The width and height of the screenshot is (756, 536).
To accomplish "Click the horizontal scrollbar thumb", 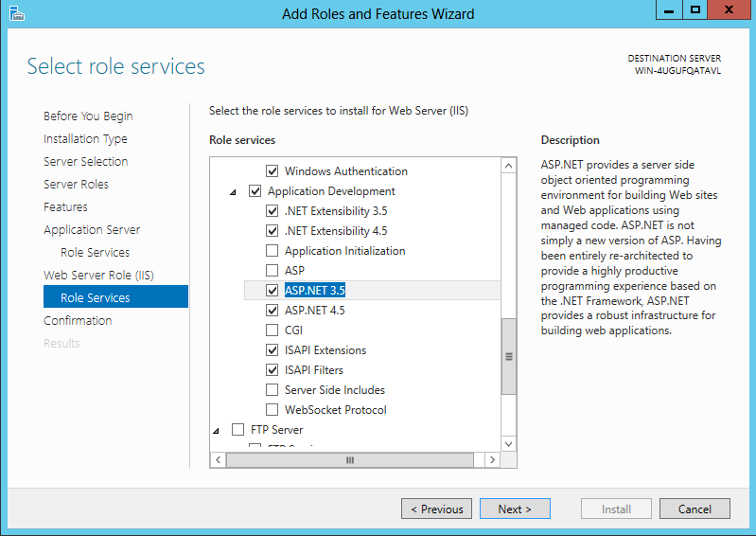I will (350, 460).
